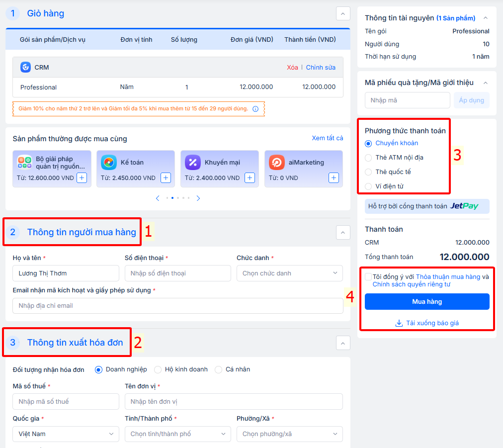Screen dimensions: 503x448
Task: Choose Ví điện tử payment option
Action: (x=368, y=186)
